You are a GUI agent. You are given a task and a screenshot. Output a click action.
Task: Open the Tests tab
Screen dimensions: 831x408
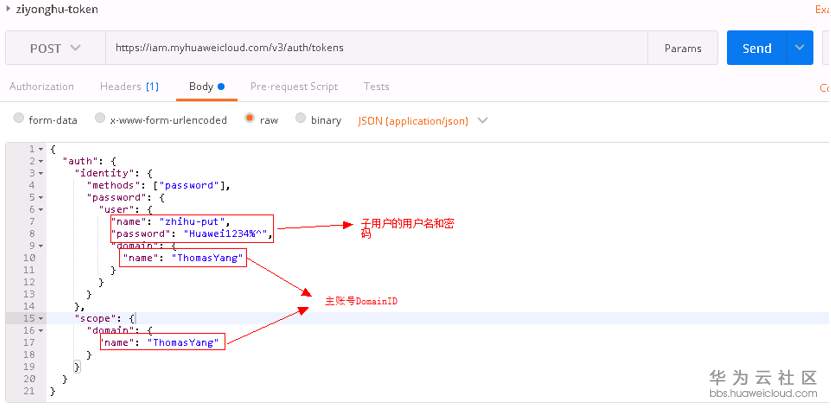[376, 86]
